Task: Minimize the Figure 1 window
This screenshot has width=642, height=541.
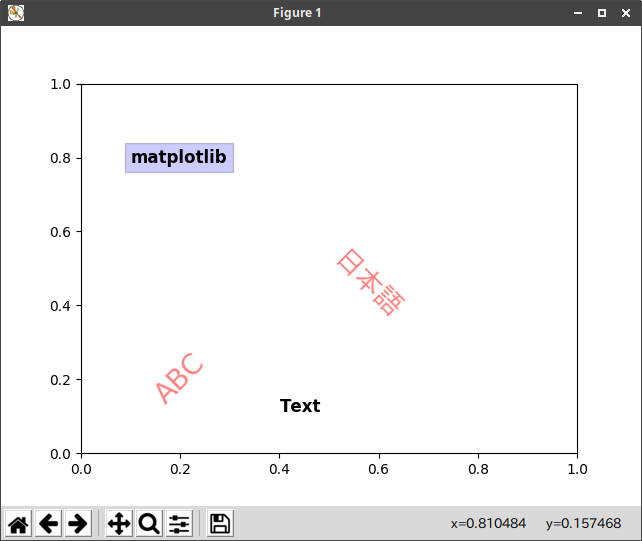Action: pyautogui.click(x=578, y=13)
